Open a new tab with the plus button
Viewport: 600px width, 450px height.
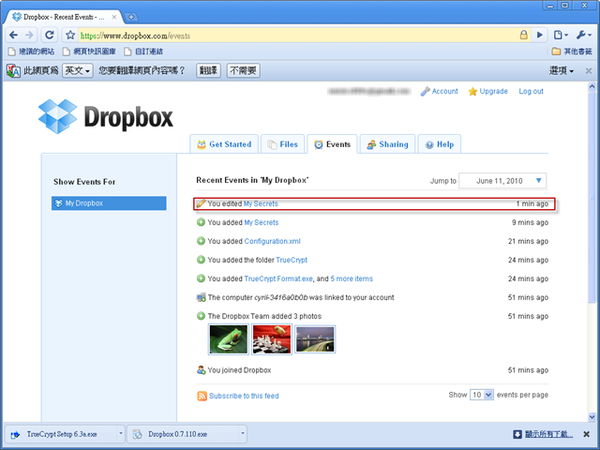[130, 17]
